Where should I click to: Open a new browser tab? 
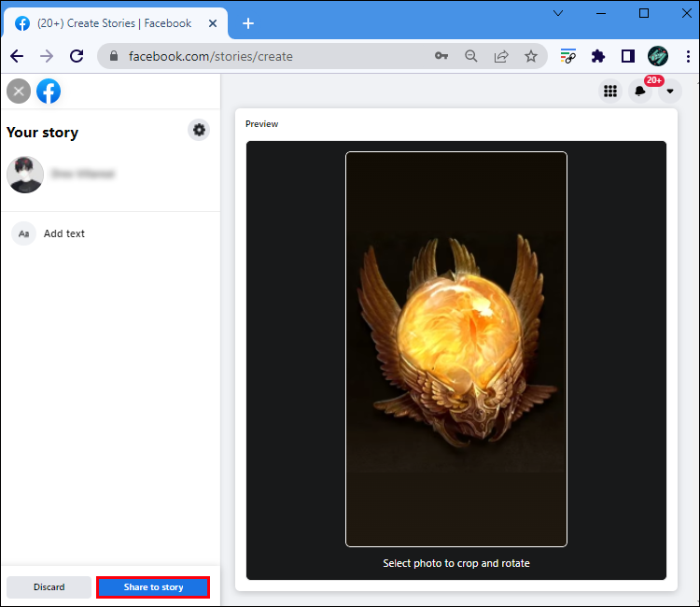click(x=248, y=23)
